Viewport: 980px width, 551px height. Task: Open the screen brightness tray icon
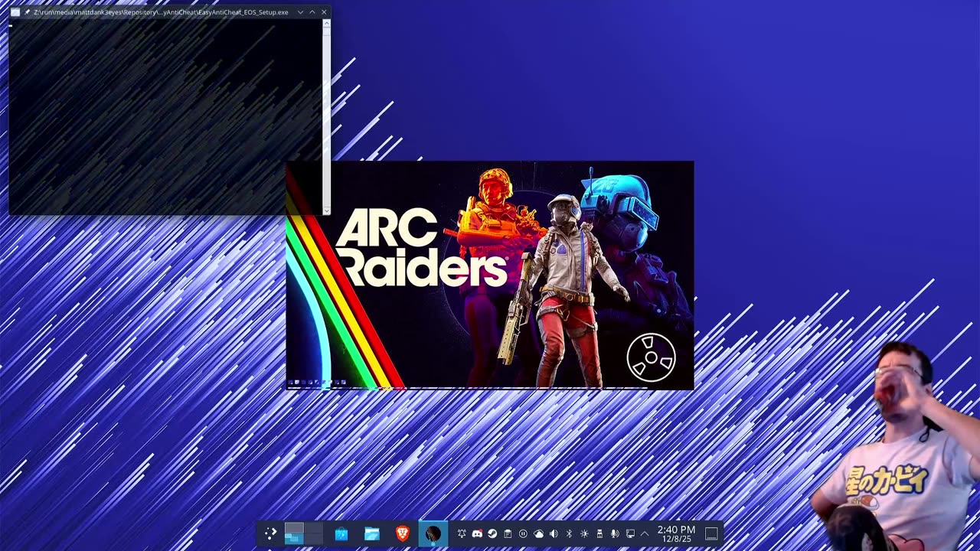584,533
